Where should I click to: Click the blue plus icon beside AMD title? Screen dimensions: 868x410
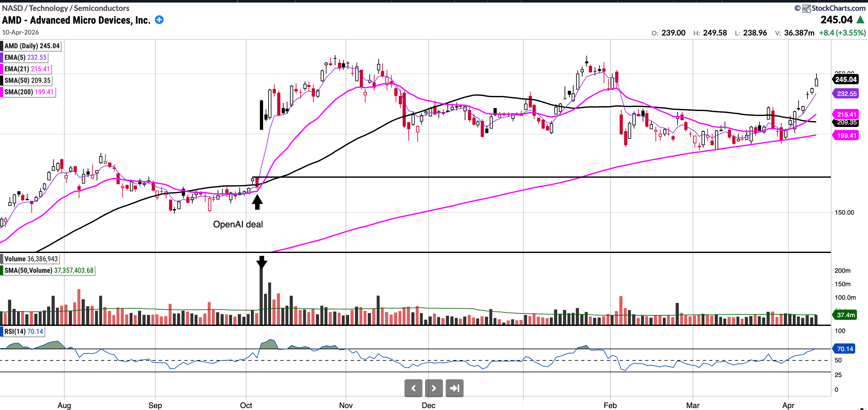(159, 20)
